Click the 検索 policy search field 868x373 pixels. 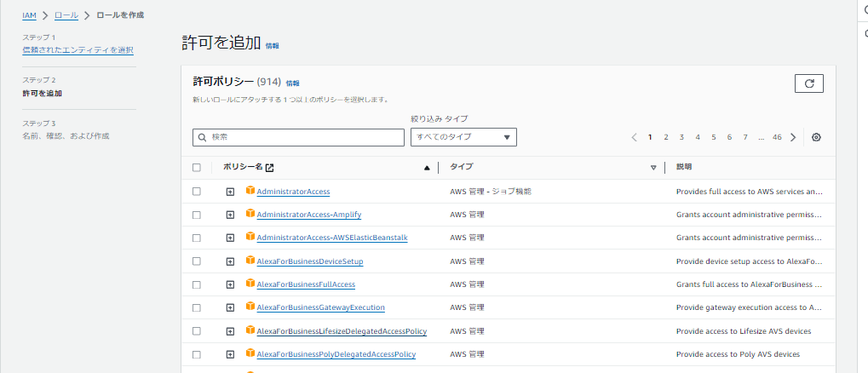(x=298, y=137)
